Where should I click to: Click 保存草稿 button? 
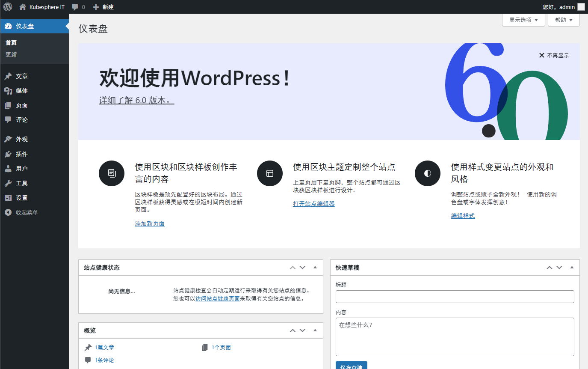pyautogui.click(x=352, y=366)
